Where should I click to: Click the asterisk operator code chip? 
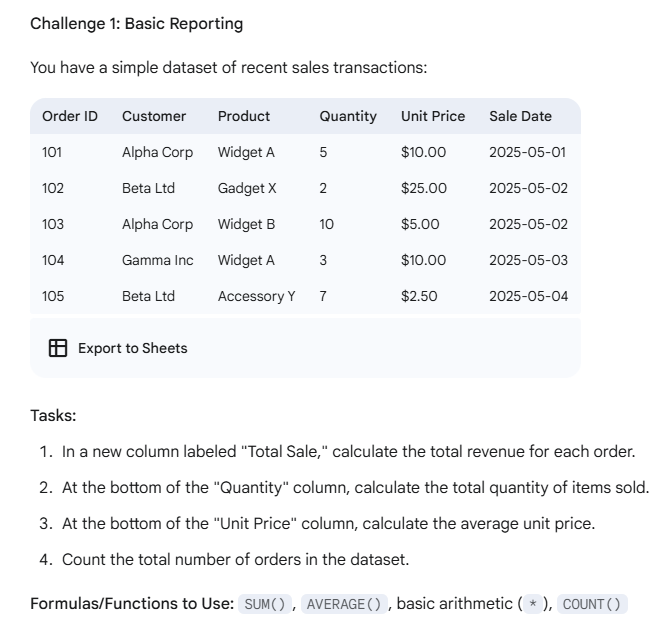point(533,604)
